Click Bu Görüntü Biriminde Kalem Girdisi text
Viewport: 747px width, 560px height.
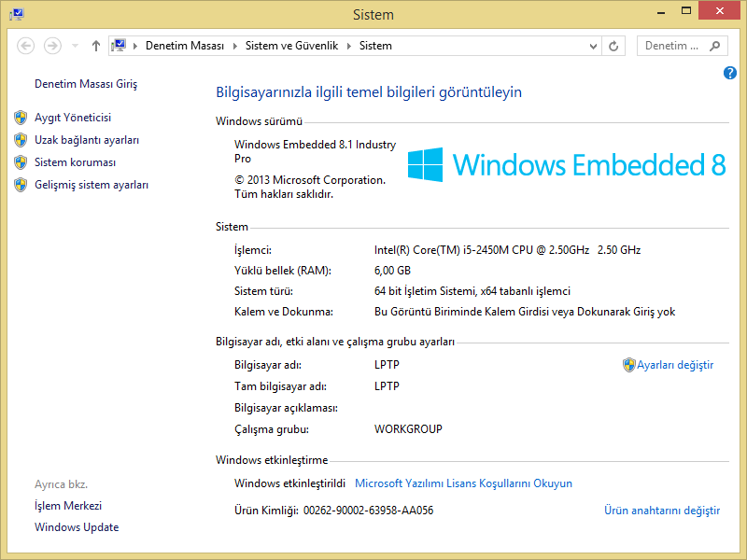[525, 312]
